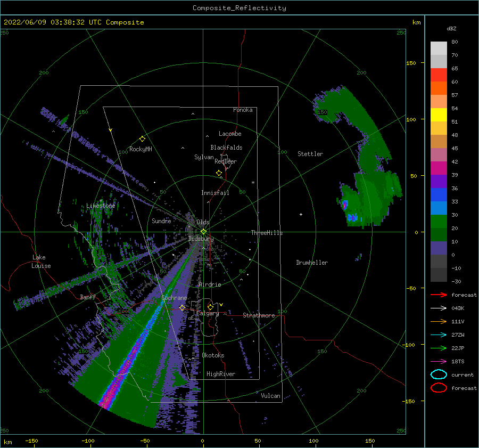Screen dimensions: 479x448
Task: Click the Stettler town label
Action: pyautogui.click(x=310, y=154)
